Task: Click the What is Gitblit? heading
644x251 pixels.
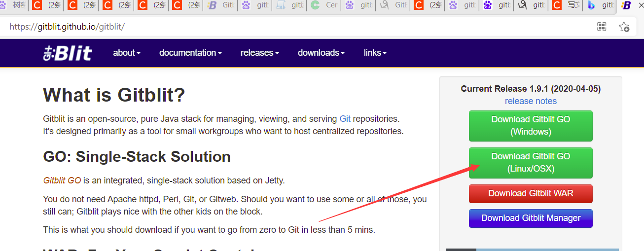Action: 114,95
